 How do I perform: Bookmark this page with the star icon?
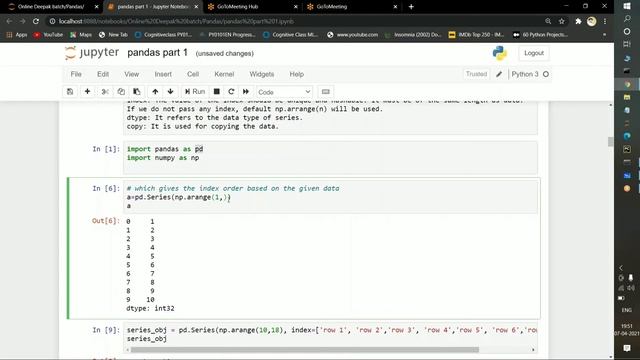pyautogui.click(x=562, y=21)
